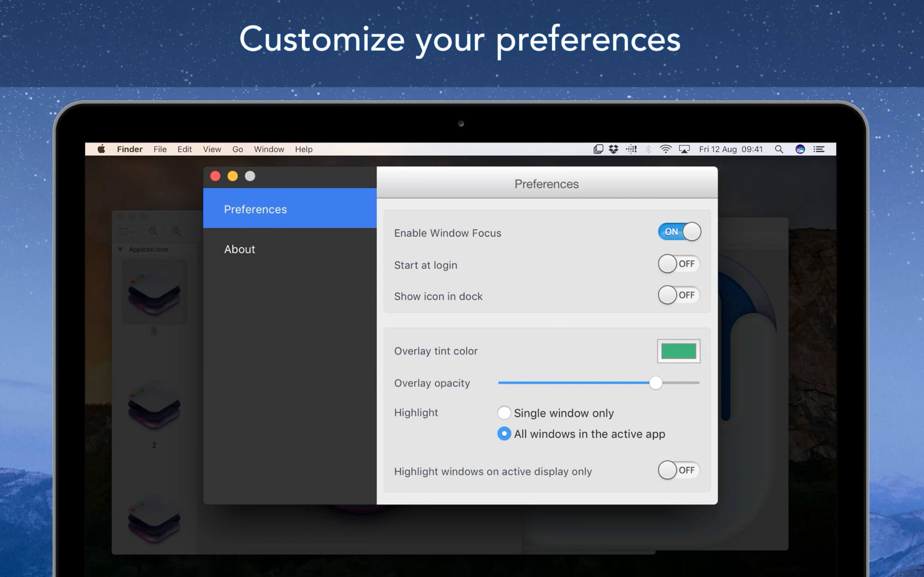
Task: Select Single window only radio option
Action: point(504,413)
